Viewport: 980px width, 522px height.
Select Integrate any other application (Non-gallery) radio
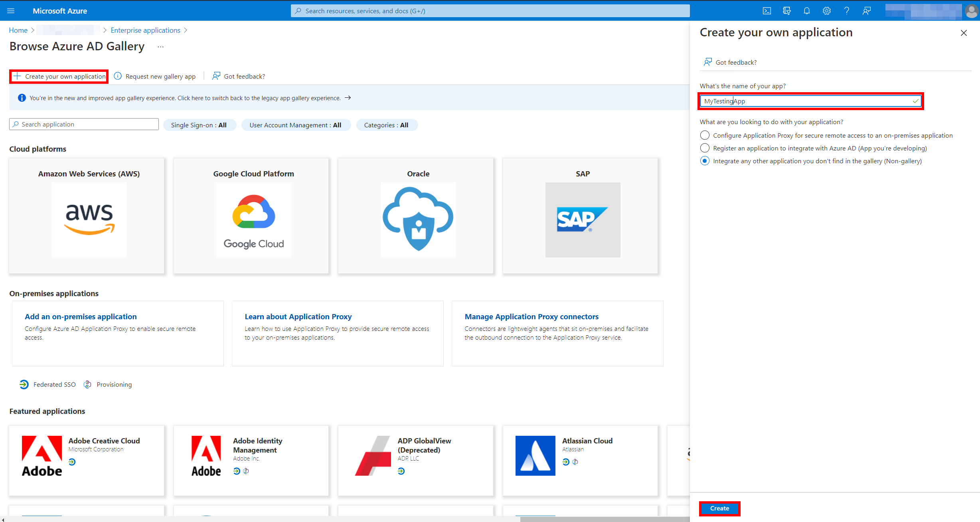click(705, 161)
